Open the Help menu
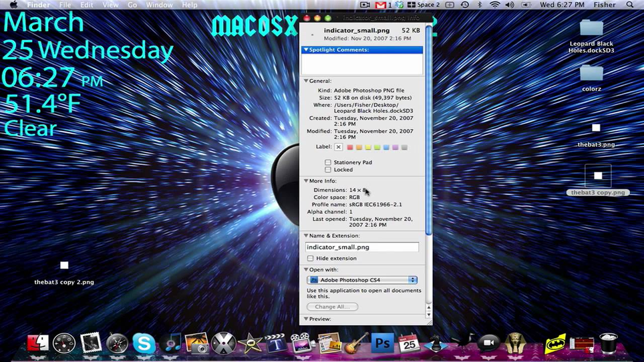 coord(190,5)
